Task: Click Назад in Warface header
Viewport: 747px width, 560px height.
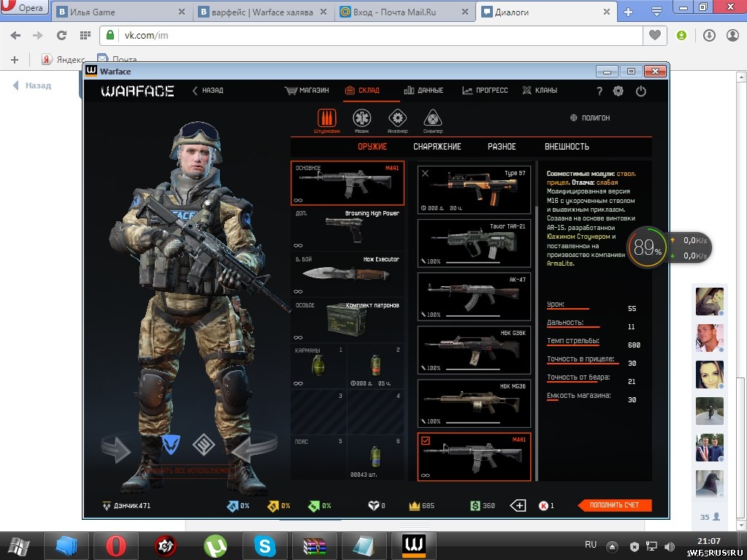Action: point(207,90)
